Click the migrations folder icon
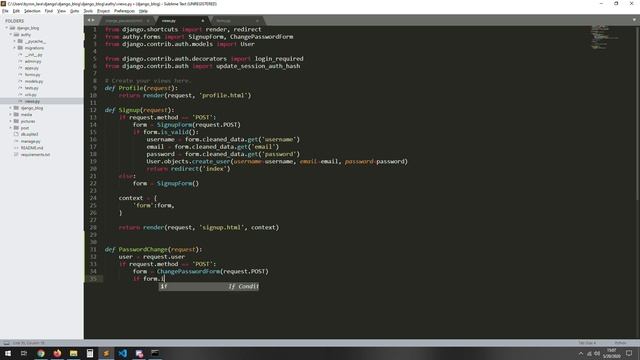The width and height of the screenshot is (640, 360). (20, 48)
